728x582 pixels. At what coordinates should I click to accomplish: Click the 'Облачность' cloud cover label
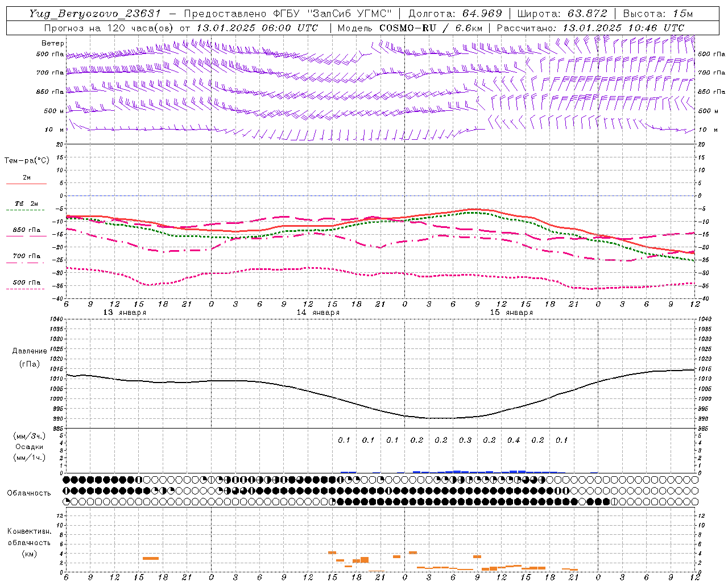[29, 493]
